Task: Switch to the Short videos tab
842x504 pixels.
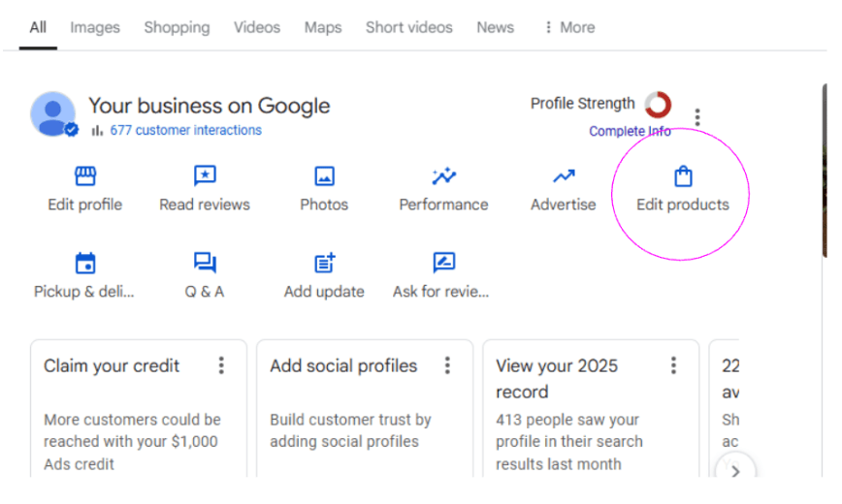Action: click(x=409, y=27)
